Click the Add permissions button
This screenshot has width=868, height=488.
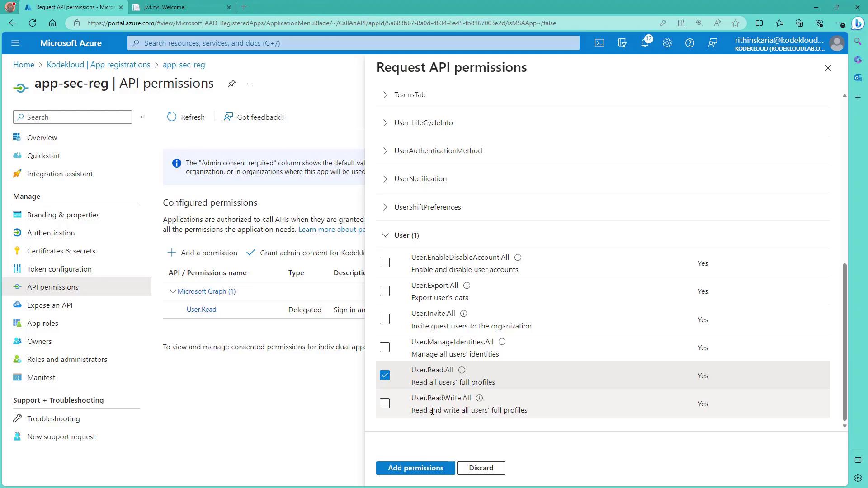tap(415, 468)
